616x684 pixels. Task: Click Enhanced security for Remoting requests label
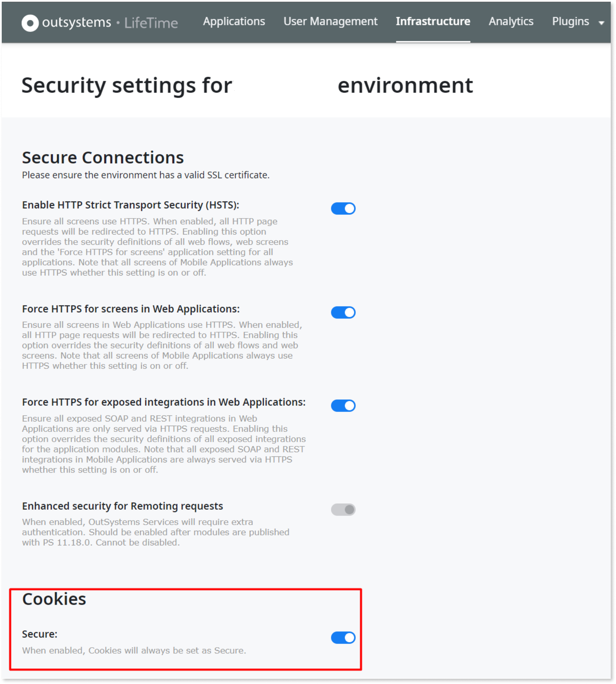click(123, 506)
